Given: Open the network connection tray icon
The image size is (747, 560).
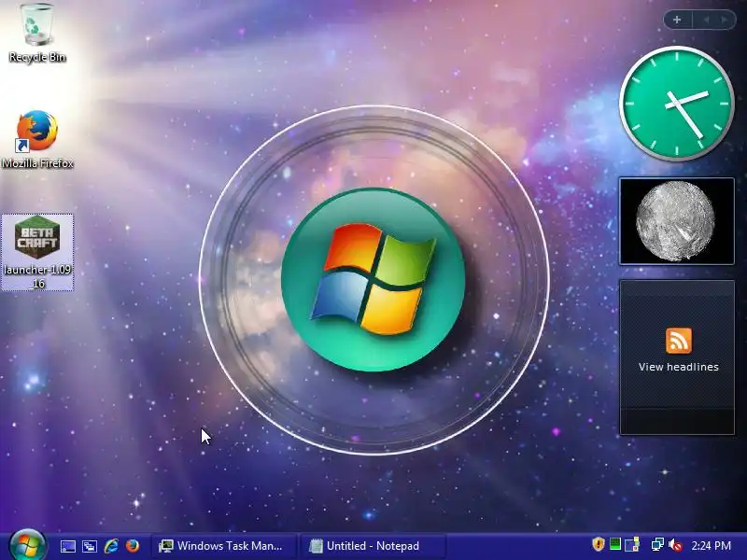Looking at the screenshot, I should click(657, 544).
